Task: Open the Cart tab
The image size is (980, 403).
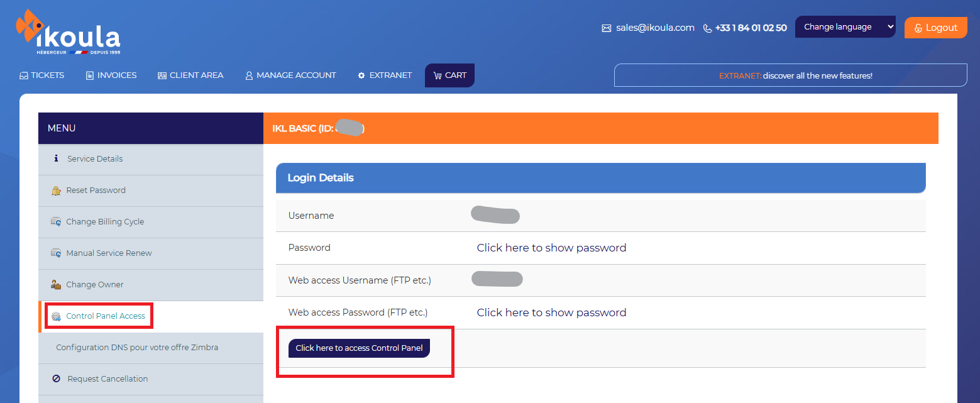Action: [449, 75]
